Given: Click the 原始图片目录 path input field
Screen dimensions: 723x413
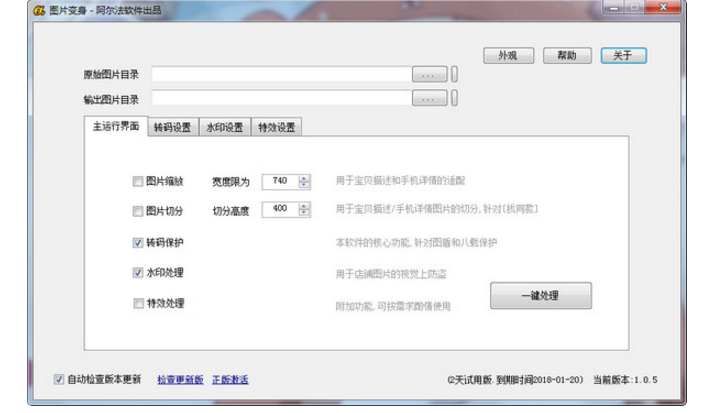Looking at the screenshot, I should pos(281,74).
